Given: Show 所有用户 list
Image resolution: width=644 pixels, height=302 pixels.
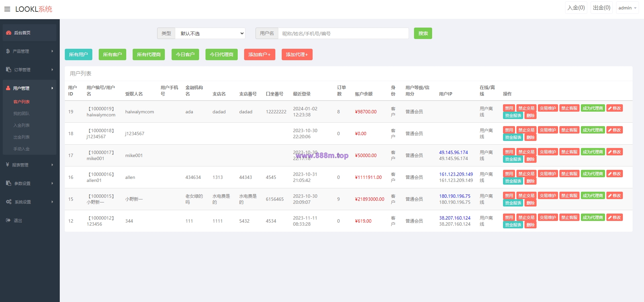Looking at the screenshot, I should click(x=79, y=54).
